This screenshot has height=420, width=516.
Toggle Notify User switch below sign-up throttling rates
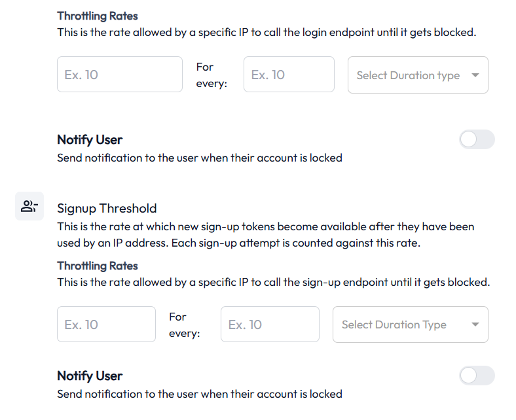pyautogui.click(x=477, y=376)
